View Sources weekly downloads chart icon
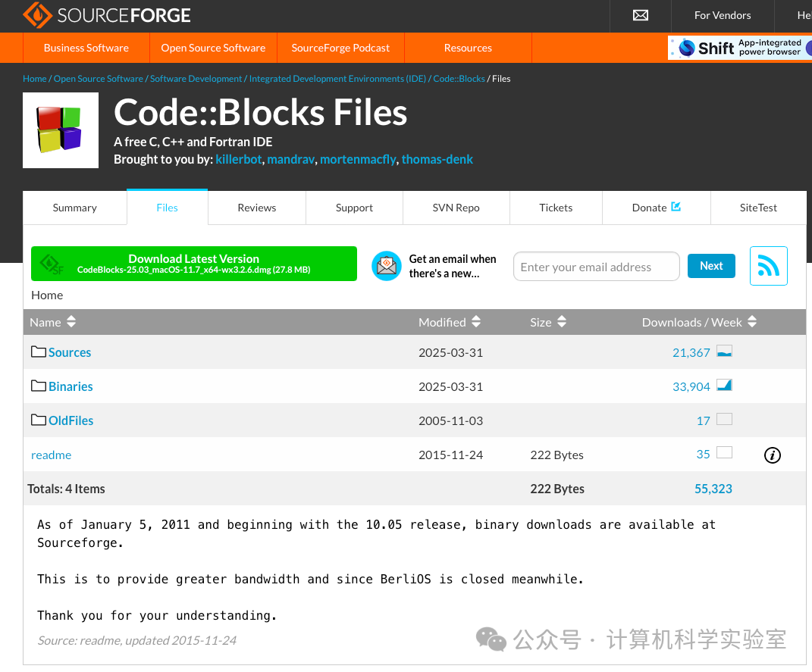The image size is (812, 672). 724,352
